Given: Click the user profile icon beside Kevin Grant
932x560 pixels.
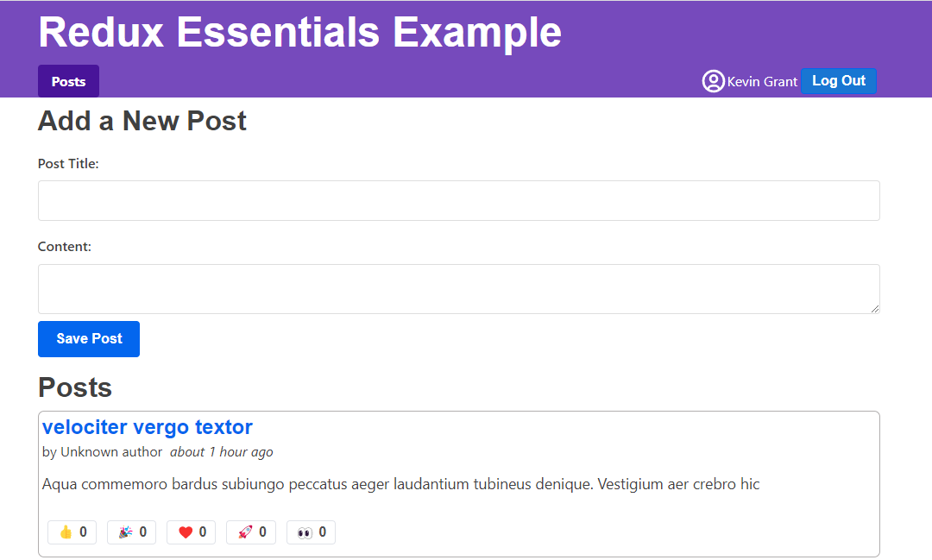Looking at the screenshot, I should click(713, 80).
